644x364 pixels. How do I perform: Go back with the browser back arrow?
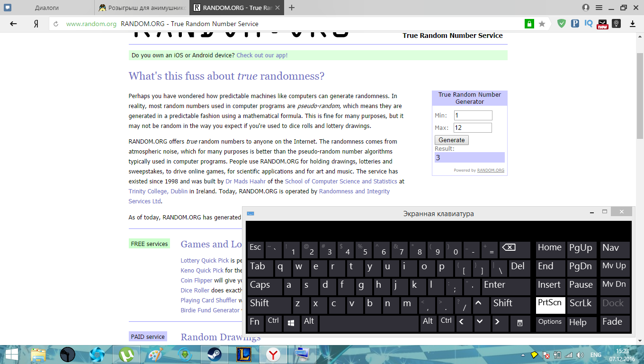[x=13, y=24]
